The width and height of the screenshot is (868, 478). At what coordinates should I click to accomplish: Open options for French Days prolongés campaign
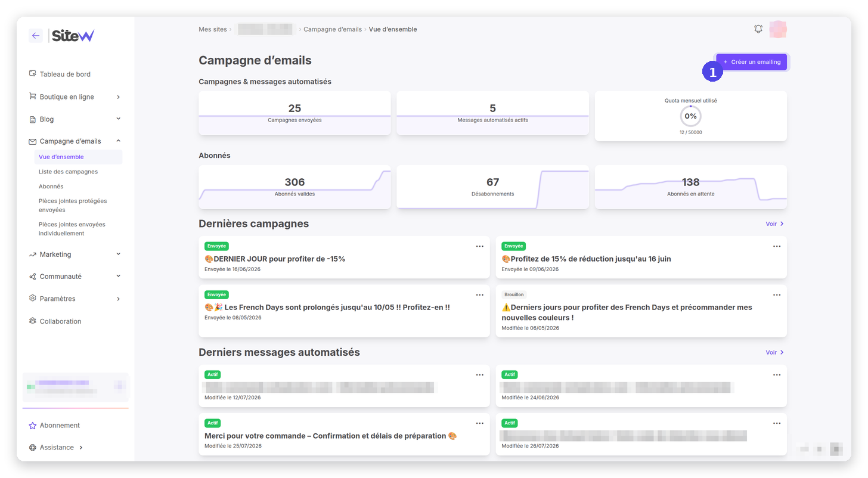pyautogui.click(x=479, y=295)
